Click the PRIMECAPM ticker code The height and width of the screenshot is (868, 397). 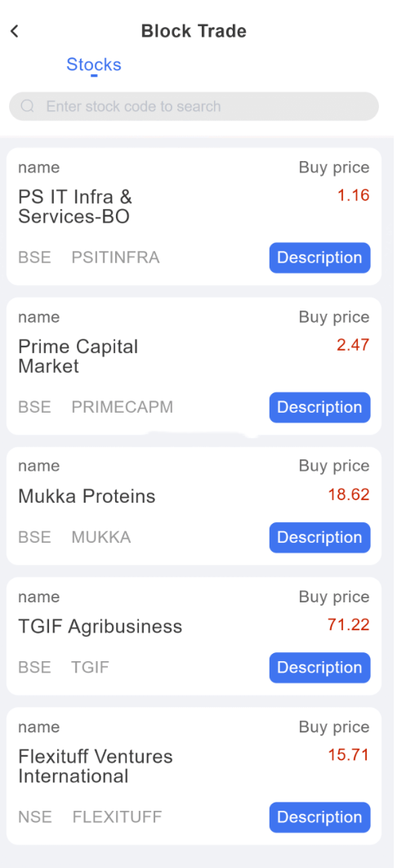[123, 407]
